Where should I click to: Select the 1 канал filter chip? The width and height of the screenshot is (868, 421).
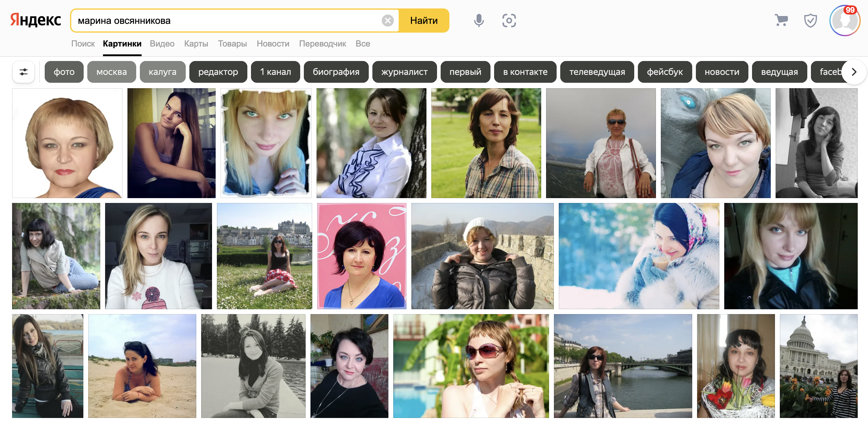click(x=275, y=72)
